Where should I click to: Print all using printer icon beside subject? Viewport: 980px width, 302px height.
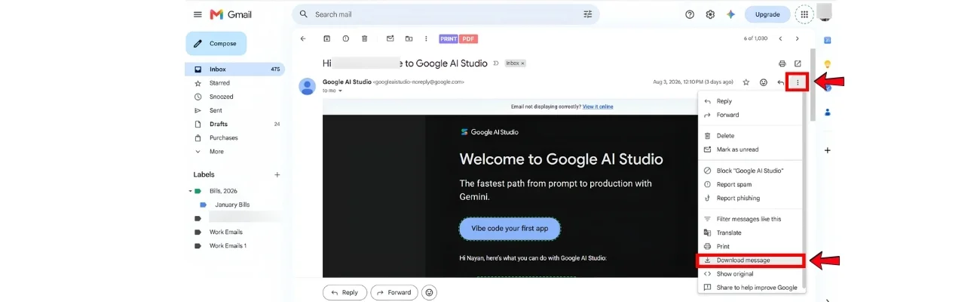(x=782, y=63)
